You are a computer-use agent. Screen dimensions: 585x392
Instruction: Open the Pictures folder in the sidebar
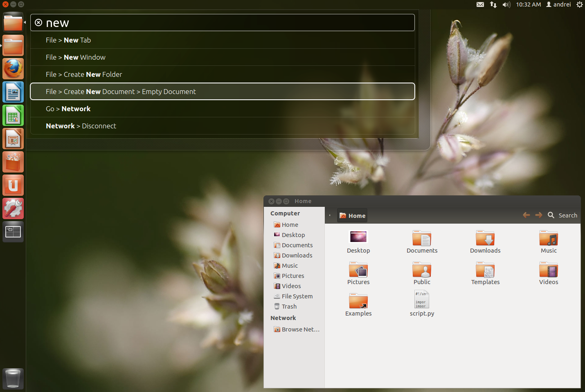click(x=293, y=276)
